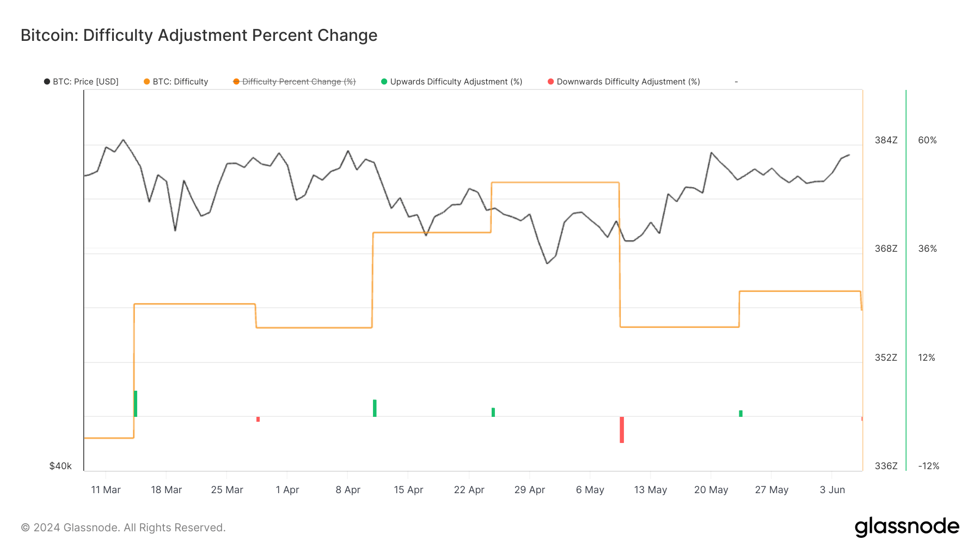980x552 pixels.
Task: Click the black BTC Price legend dot
Action: (x=47, y=82)
